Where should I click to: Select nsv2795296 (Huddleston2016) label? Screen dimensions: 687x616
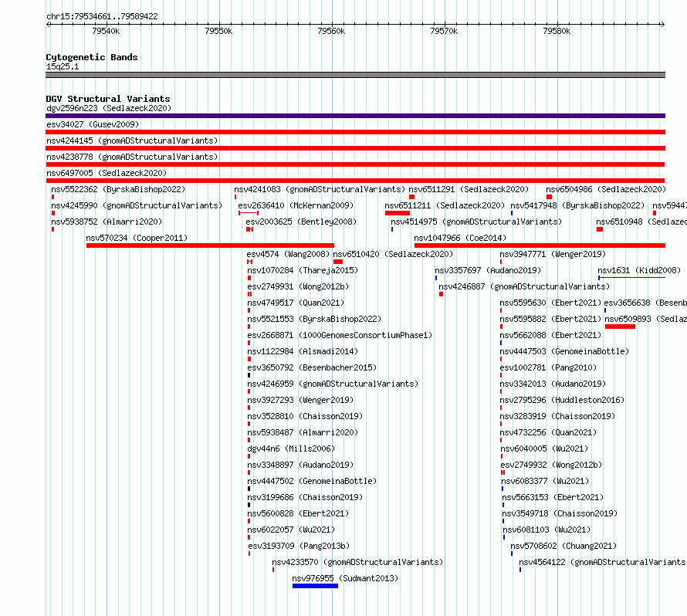point(562,400)
